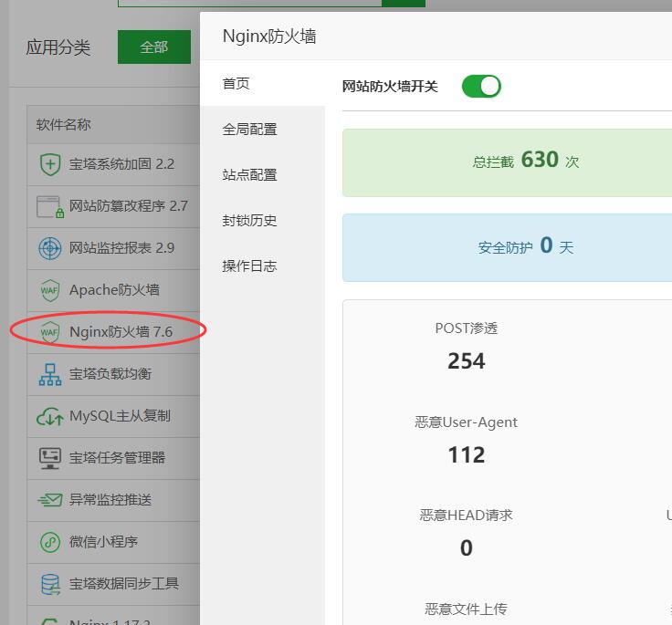
Task: Click the 宝塔负载均衡 network icon
Action: [49, 374]
